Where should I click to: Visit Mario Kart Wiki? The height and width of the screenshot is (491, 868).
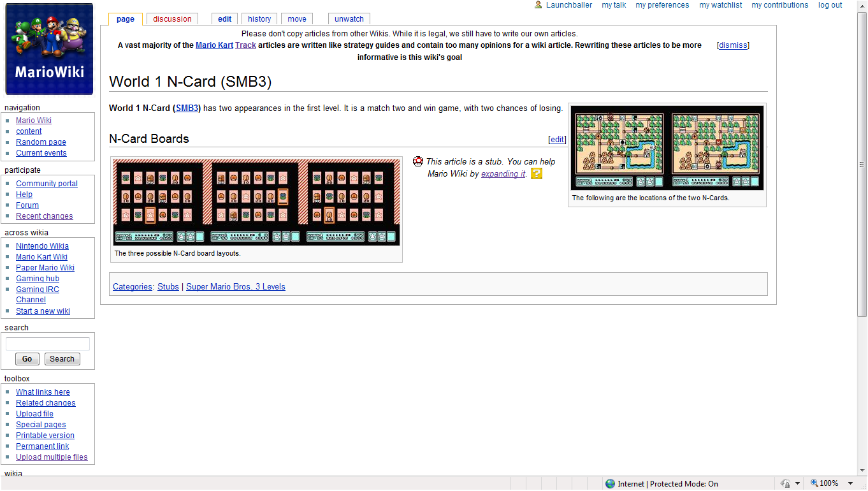click(x=41, y=257)
